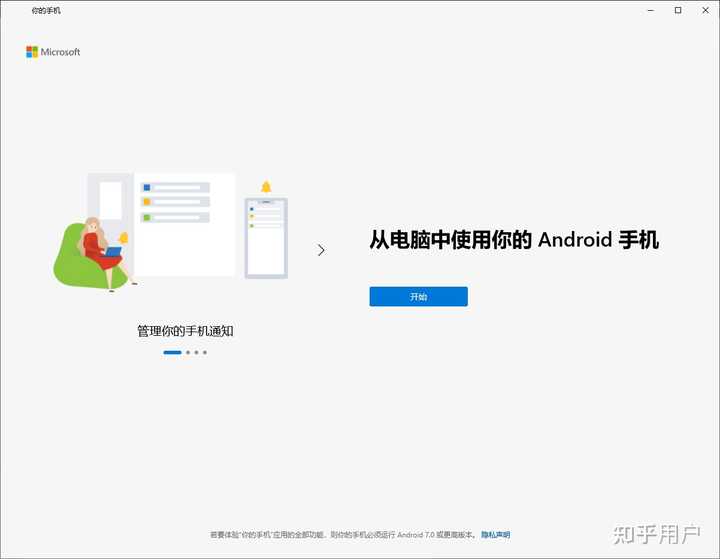
Task: Click the notification illustration image
Action: coord(170,232)
